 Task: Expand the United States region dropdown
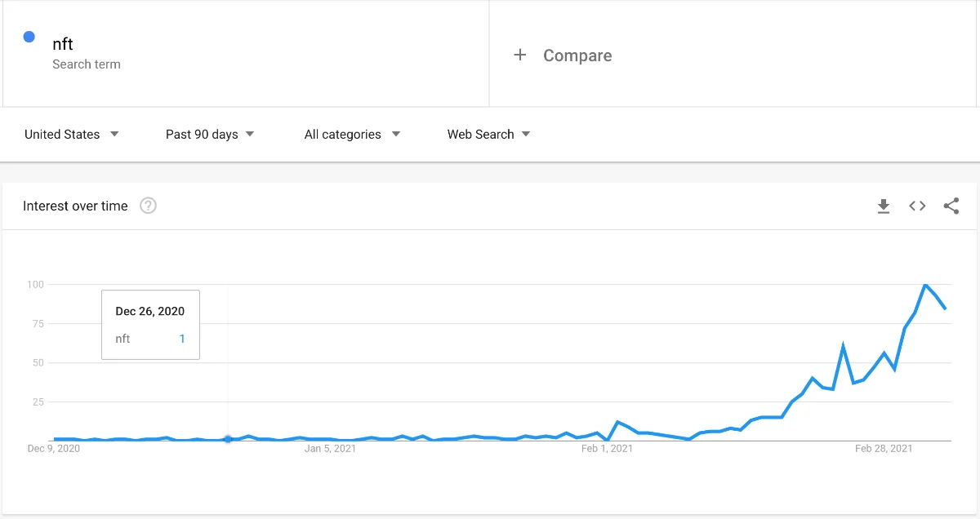pos(72,135)
